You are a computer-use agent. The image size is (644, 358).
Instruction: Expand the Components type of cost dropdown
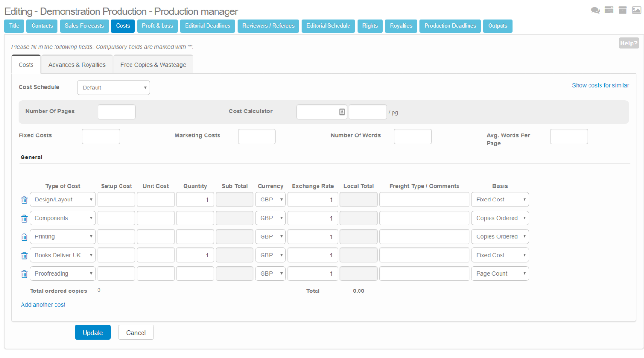click(x=63, y=218)
